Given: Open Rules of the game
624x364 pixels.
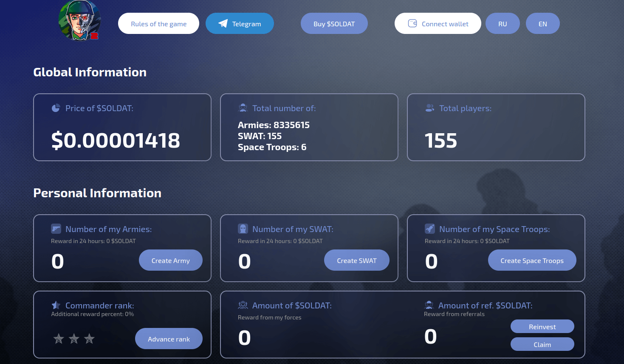Looking at the screenshot, I should (158, 23).
